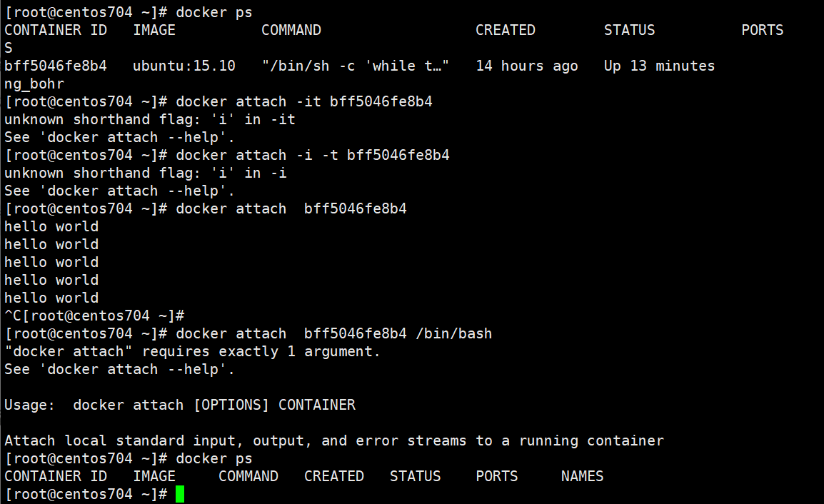Click the 'Usage:' label text
The width and height of the screenshot is (824, 504).
29,405
